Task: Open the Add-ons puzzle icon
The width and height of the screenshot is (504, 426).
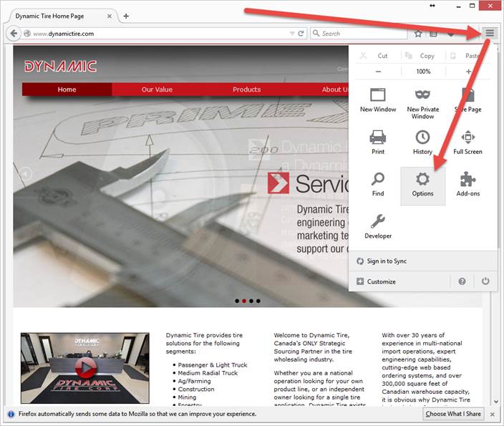Action: click(x=467, y=184)
